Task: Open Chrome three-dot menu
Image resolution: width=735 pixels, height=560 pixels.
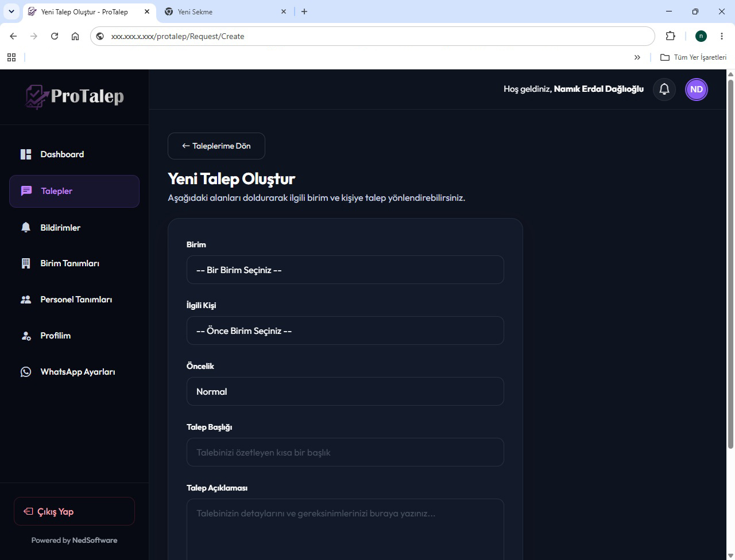Action: pos(722,36)
